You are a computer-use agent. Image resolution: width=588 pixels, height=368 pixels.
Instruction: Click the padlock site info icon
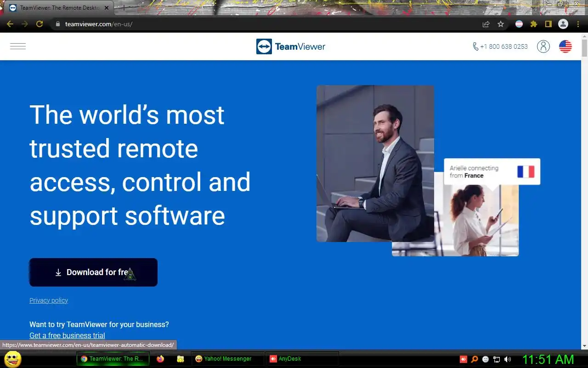[x=57, y=24]
